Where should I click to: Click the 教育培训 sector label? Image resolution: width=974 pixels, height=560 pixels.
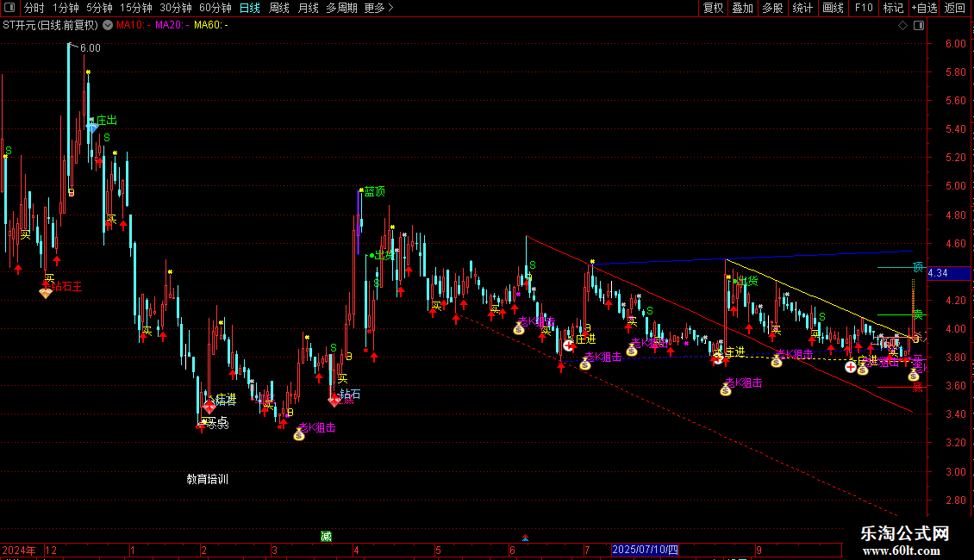[208, 479]
